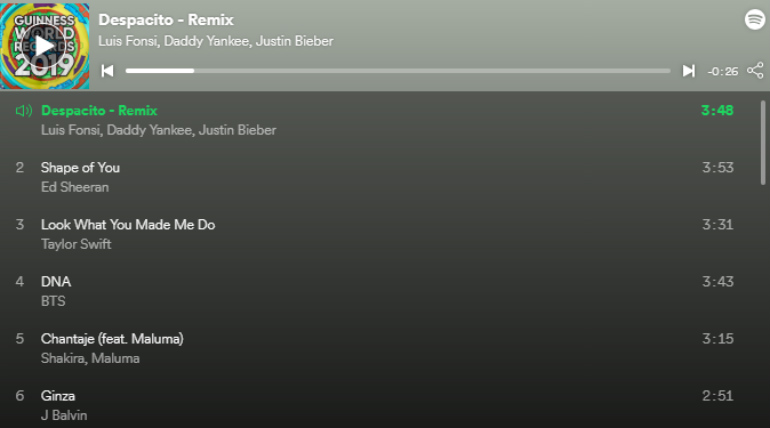Screen dimensions: 770x428
Task: Click the track number 2
Action: 20,168
